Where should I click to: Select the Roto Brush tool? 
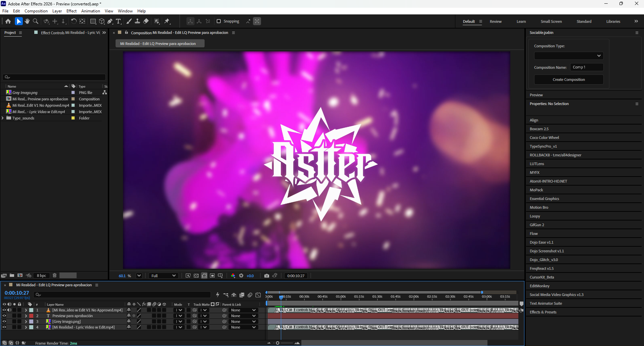157,21
